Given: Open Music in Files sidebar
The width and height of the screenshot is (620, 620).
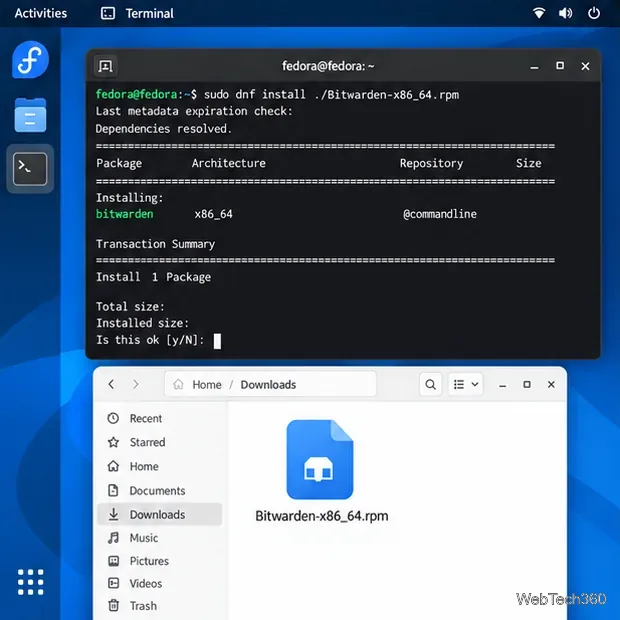Looking at the screenshot, I should [159, 538].
